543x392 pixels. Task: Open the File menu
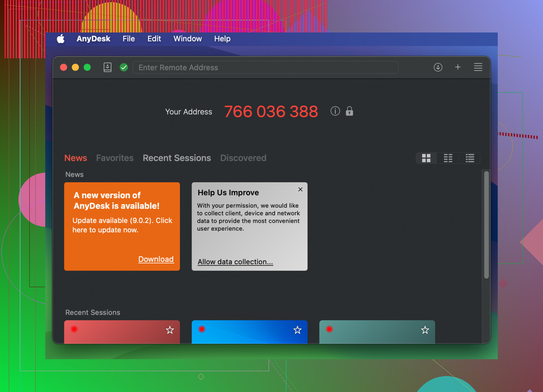129,39
